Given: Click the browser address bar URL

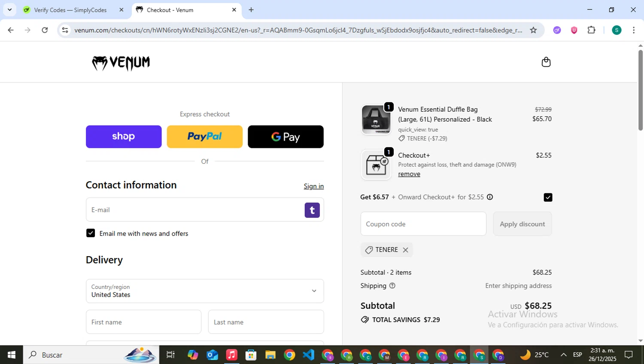Looking at the screenshot, I should 298,30.
